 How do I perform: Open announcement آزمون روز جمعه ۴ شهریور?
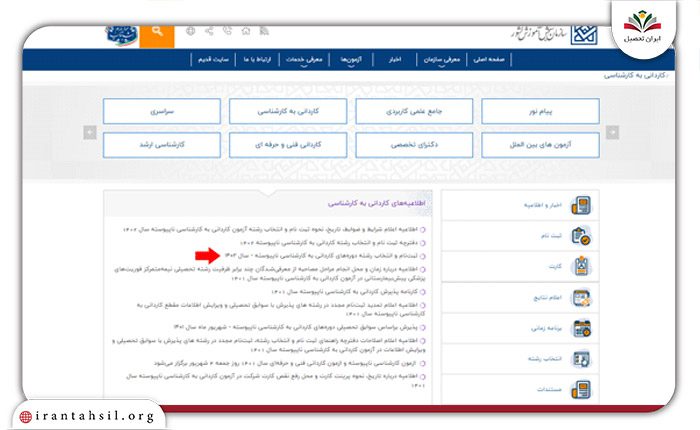coord(286,363)
